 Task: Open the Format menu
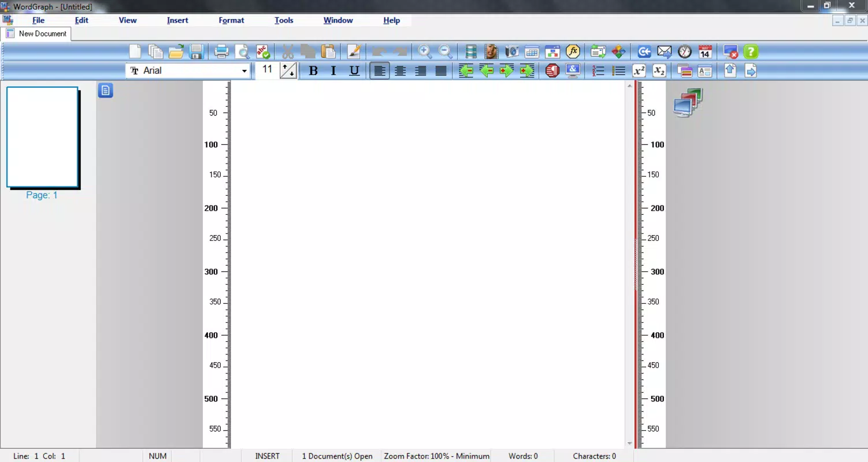coord(231,20)
